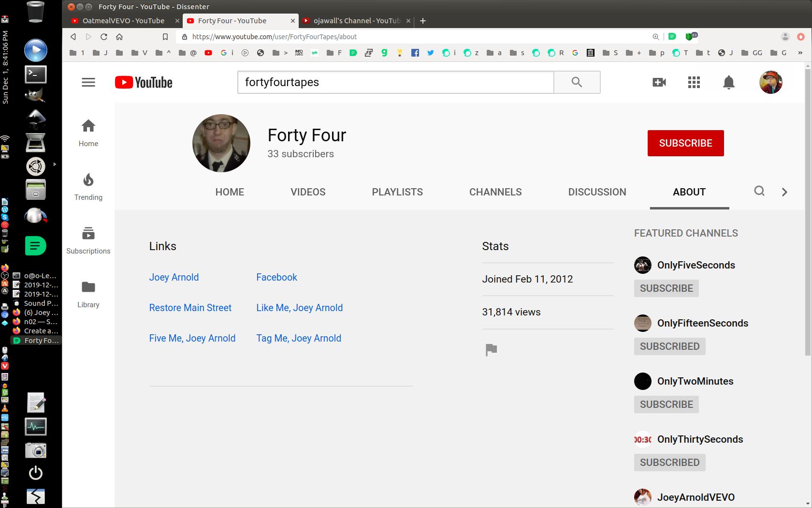The height and width of the screenshot is (508, 812).
Task: Open the Tag Me, Joey Arnold link
Action: (x=299, y=338)
